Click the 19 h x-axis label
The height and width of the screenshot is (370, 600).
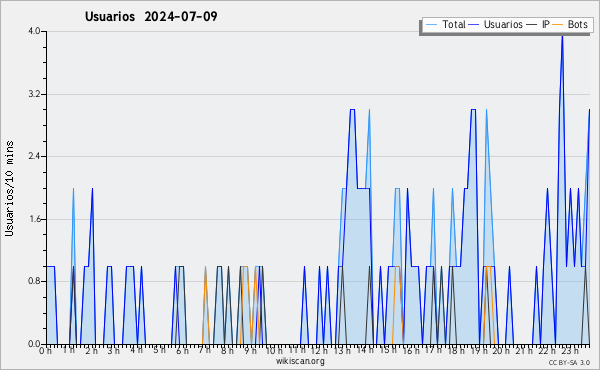(478, 350)
